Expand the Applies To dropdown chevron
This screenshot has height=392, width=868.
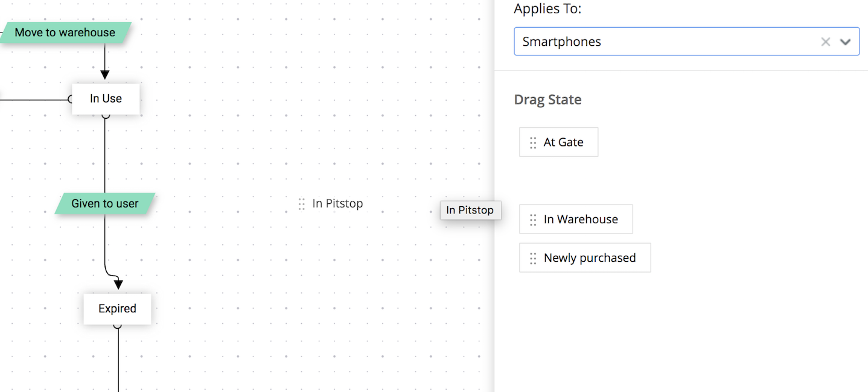coord(846,42)
